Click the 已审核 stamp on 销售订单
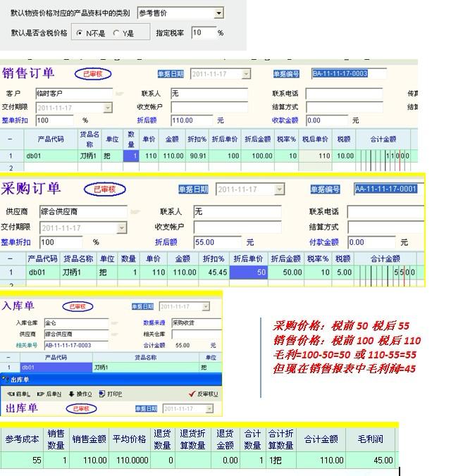This screenshot has height=476, width=451. pos(93,74)
